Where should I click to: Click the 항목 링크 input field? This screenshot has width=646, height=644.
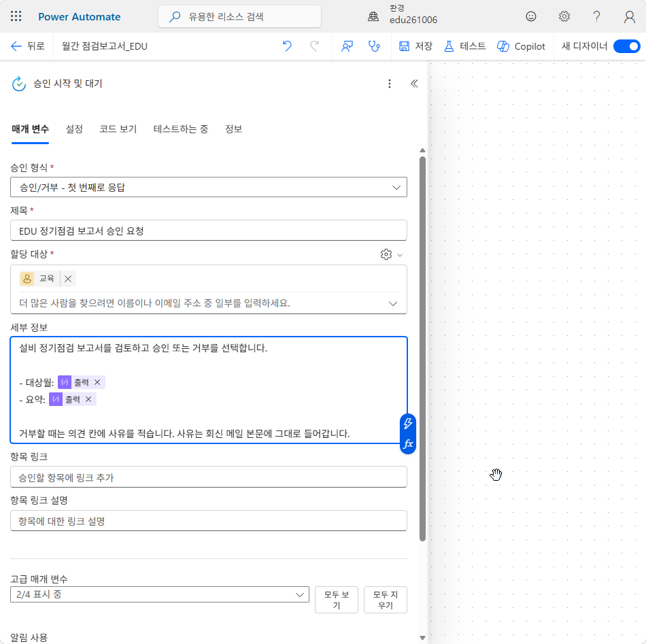tap(209, 477)
